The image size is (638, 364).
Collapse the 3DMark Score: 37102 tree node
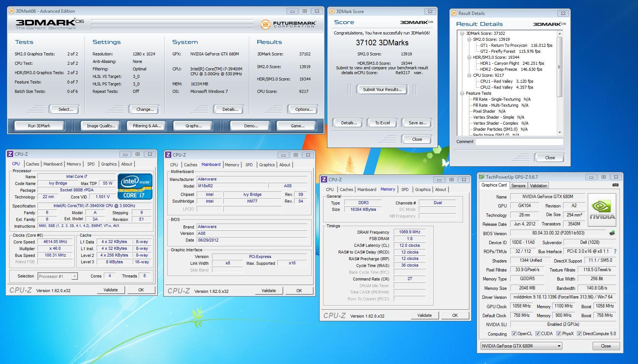pyautogui.click(x=463, y=33)
